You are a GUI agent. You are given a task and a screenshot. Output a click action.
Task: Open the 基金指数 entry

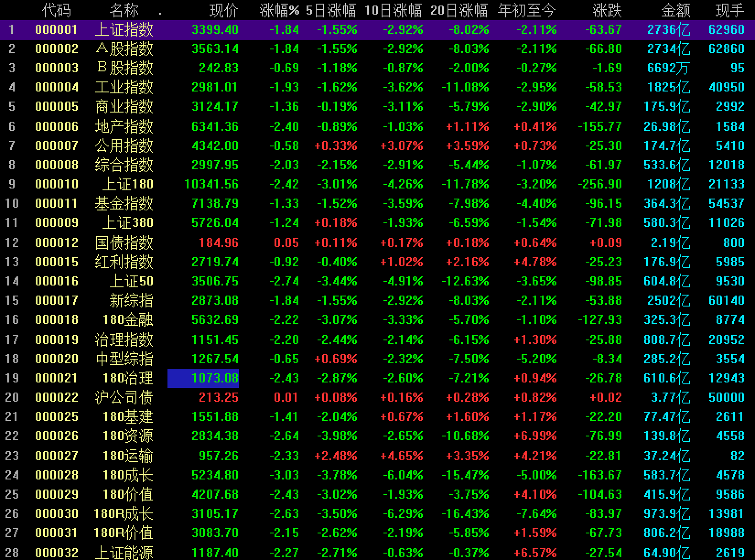[x=124, y=204]
